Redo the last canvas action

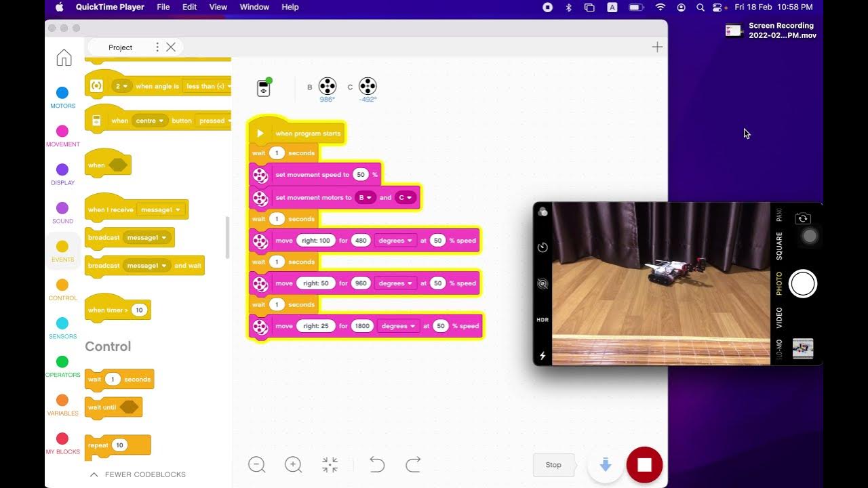[x=413, y=465]
